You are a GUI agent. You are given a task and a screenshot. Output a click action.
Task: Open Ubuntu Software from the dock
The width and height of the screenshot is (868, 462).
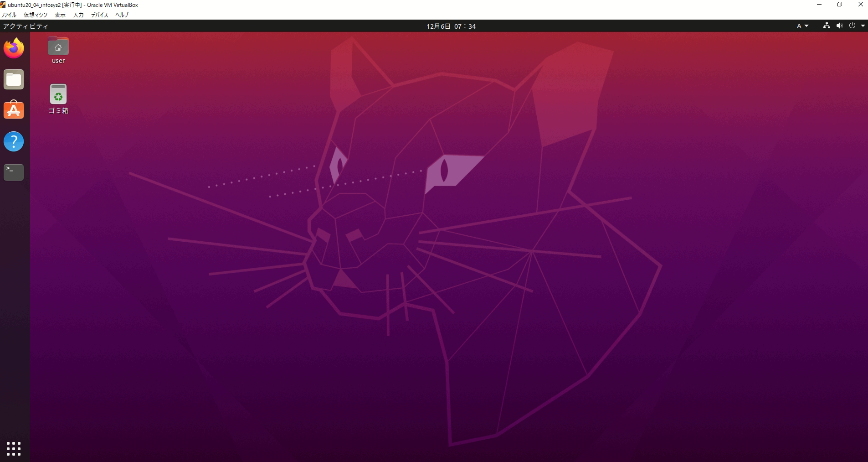click(x=14, y=110)
